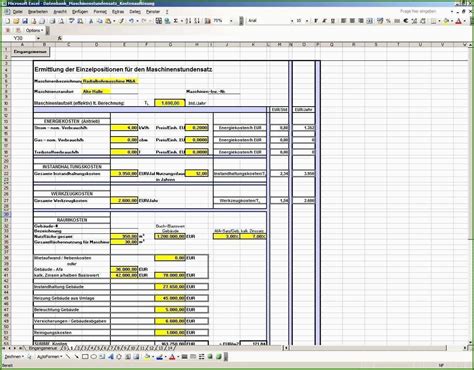474x370 pixels.
Task: Open the Format menu
Action: [100, 12]
